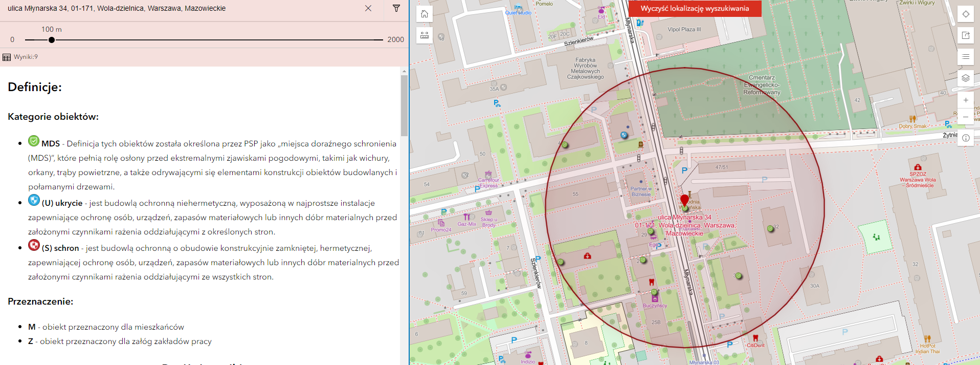Screen dimensions: 980x365
Task: Clear the address search with the X
Action: (x=368, y=8)
